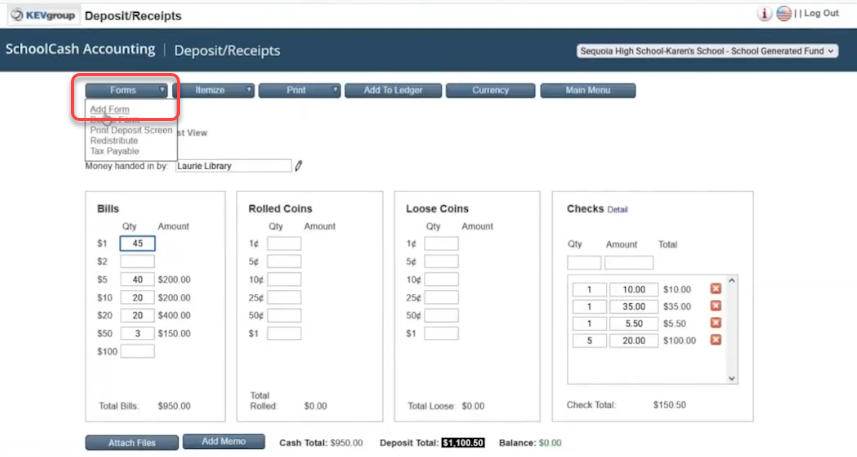Click the rolled coins 10¢ quantity field
Screen dimensions: 857x457
coord(284,279)
